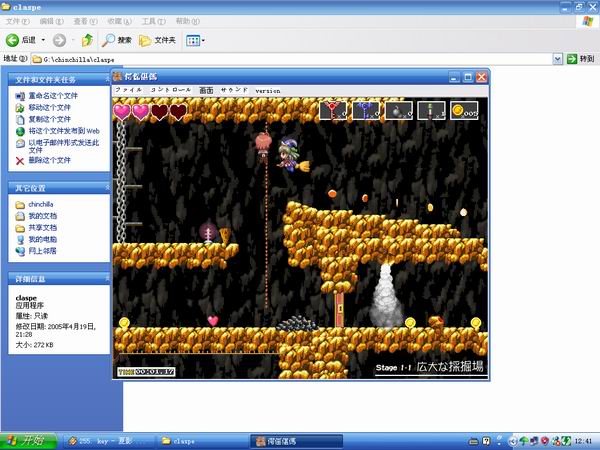Click the blue key inventory slot
Viewport: 600px width, 450px height.
[366, 110]
